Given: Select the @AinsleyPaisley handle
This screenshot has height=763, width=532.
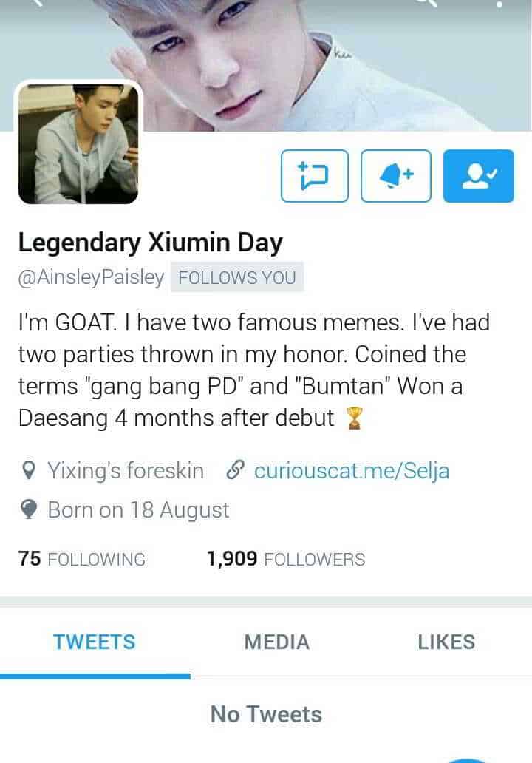Looking at the screenshot, I should pyautogui.click(x=92, y=277).
